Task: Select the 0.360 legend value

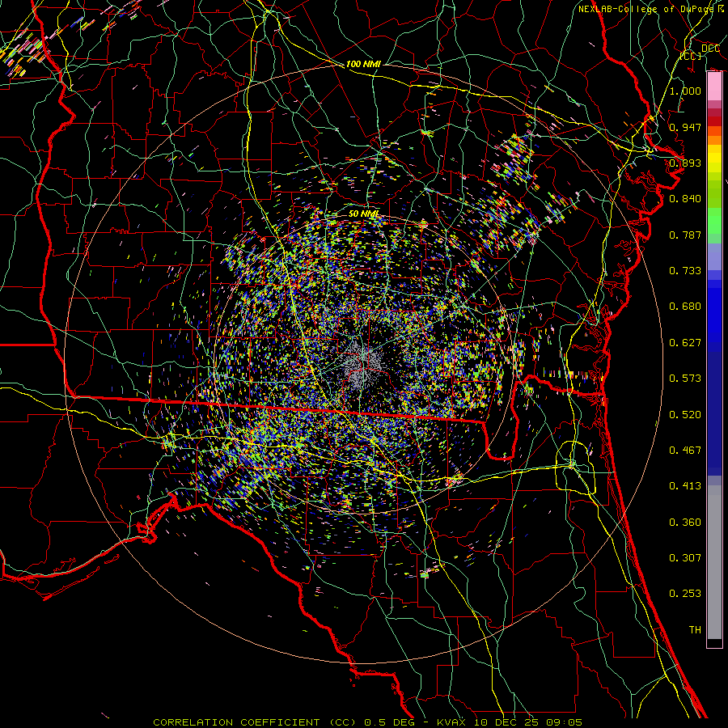Action: 685,523
